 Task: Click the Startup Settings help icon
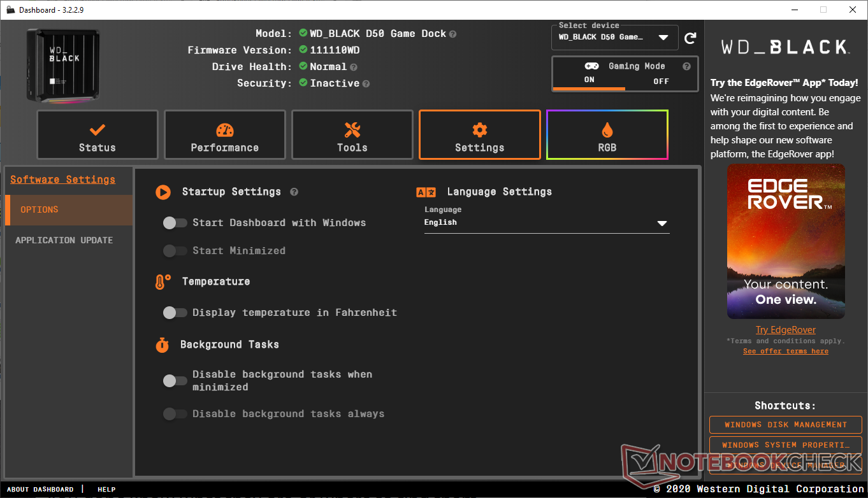tap(294, 192)
